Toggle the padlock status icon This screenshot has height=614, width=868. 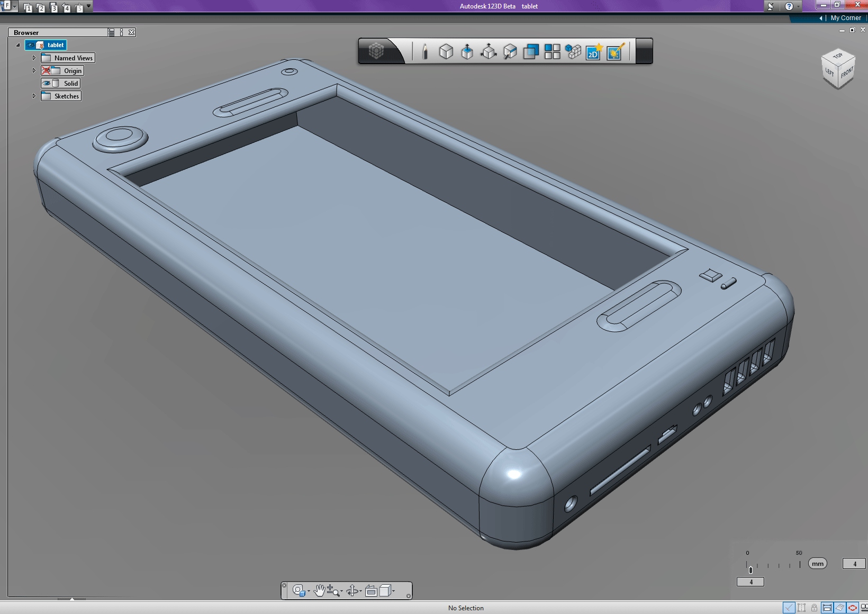(x=815, y=608)
